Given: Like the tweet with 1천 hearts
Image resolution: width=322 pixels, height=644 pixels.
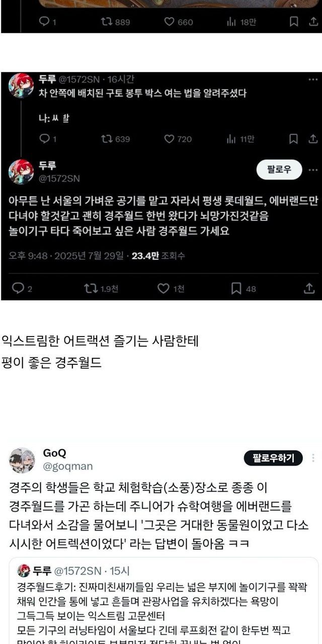Looking at the screenshot, I should pyautogui.click(x=171, y=288).
